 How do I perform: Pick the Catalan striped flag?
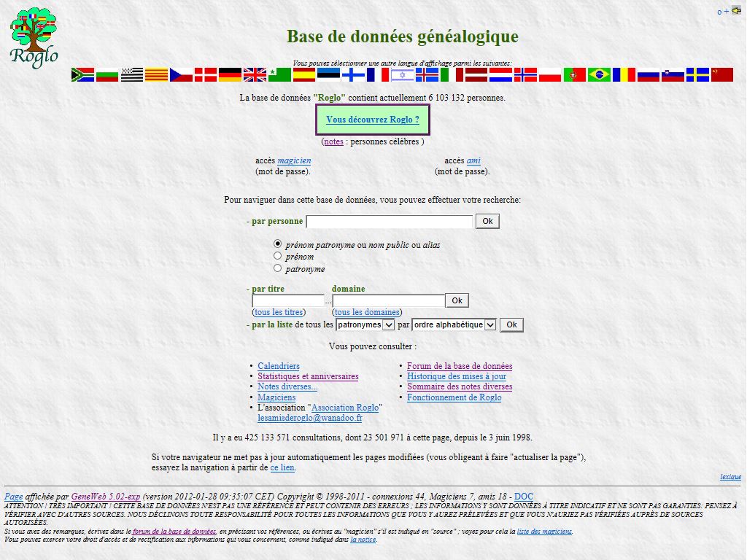pyautogui.click(x=157, y=75)
